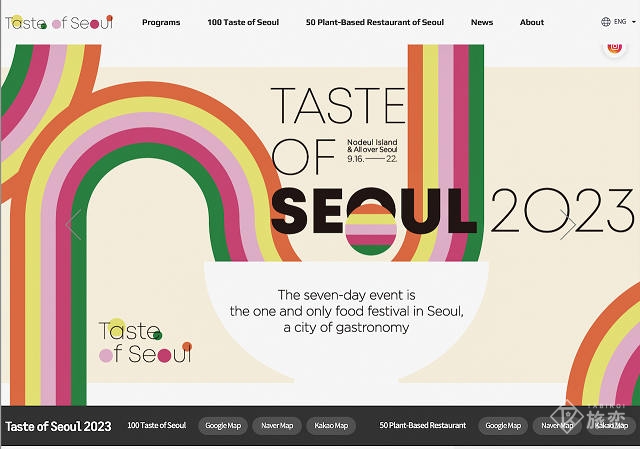
Task: Open Google Map for 100 Taste of Seoul
Action: pos(223,426)
